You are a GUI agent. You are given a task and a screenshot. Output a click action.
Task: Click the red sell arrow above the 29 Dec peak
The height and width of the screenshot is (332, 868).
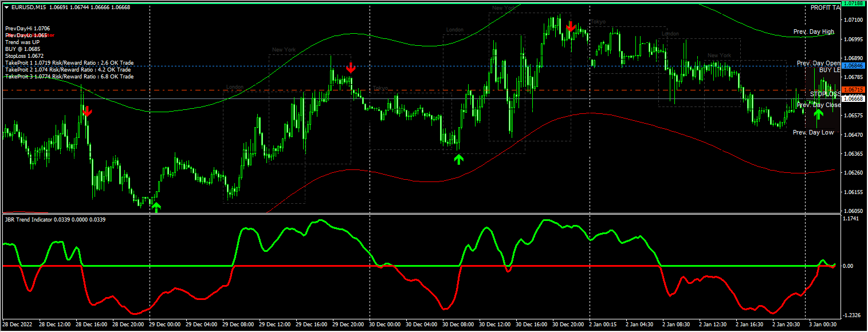point(351,68)
